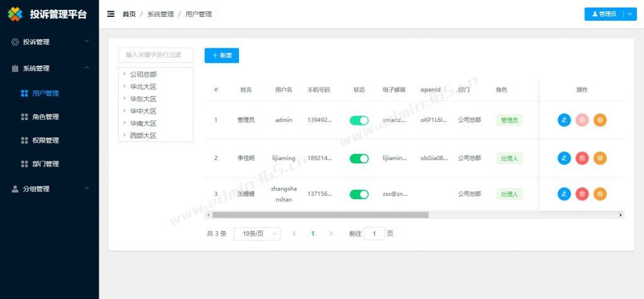Image resolution: width=644 pixels, height=299 pixels.
Task: Go to next page arrow
Action: [x=331, y=234]
